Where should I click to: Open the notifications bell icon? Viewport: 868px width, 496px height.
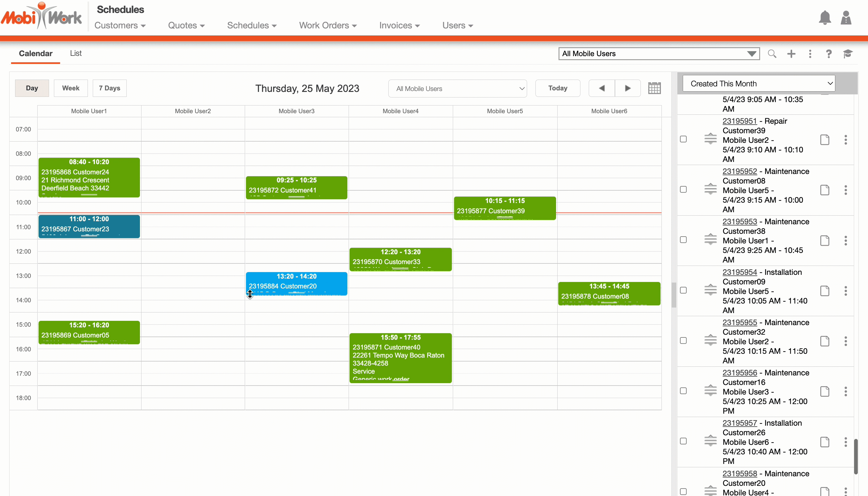(825, 18)
